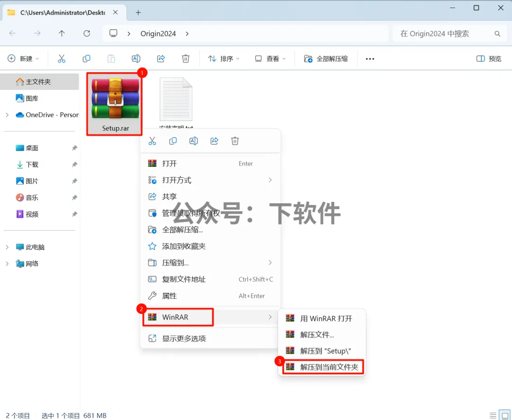Open the WinRAR submenu entry
Screen dimensions: 512x420
(210, 317)
